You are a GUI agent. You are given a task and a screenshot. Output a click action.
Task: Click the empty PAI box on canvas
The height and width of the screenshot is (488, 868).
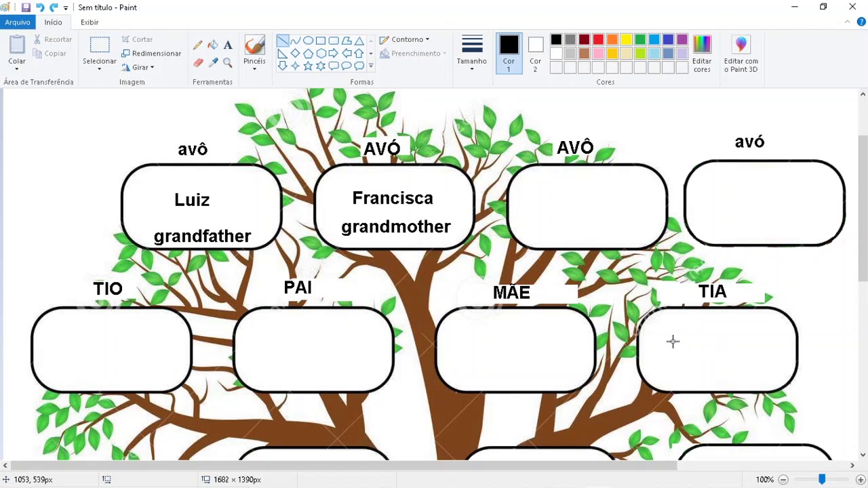tap(313, 350)
